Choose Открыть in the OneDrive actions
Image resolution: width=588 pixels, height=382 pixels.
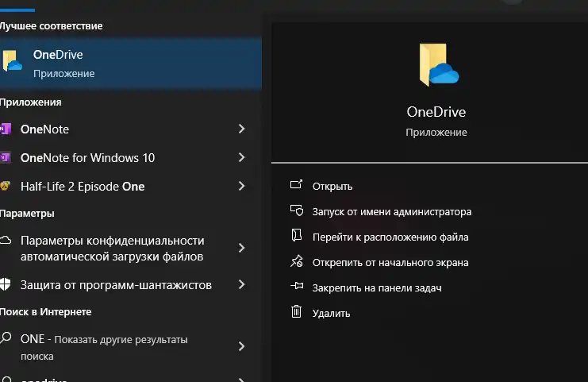tap(332, 186)
